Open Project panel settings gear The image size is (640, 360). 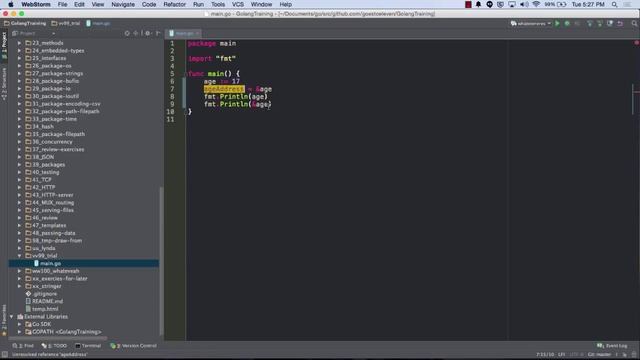148,33
